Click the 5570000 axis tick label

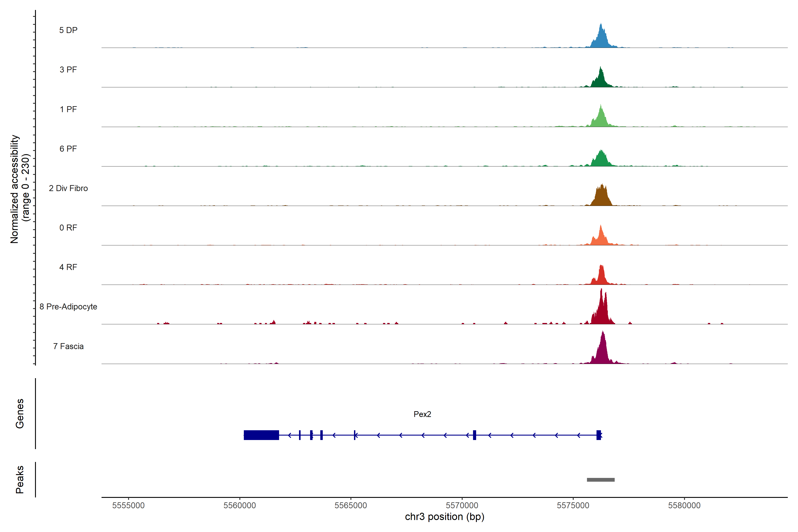click(462, 506)
